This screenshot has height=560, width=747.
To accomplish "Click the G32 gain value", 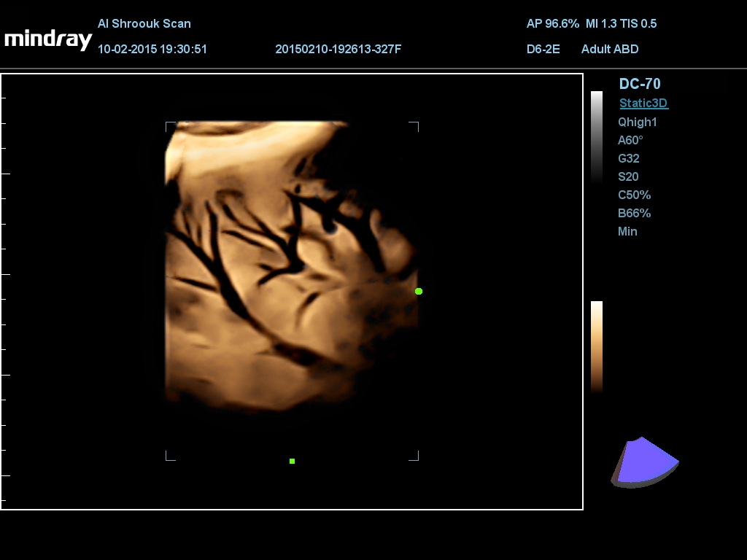I will pyautogui.click(x=628, y=159).
